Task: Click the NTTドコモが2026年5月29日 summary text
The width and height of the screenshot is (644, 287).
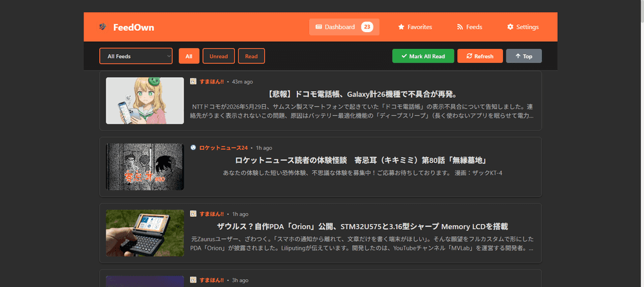Action: 362,111
